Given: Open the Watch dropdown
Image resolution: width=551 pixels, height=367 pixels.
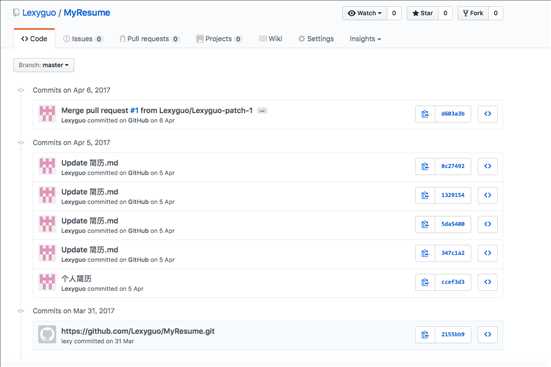Looking at the screenshot, I should [365, 13].
